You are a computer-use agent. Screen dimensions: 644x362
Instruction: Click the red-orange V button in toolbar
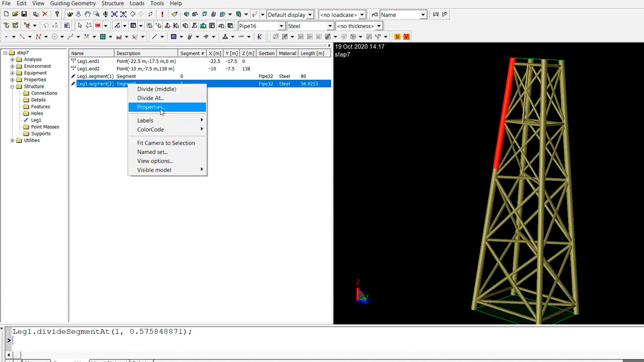click(406, 37)
